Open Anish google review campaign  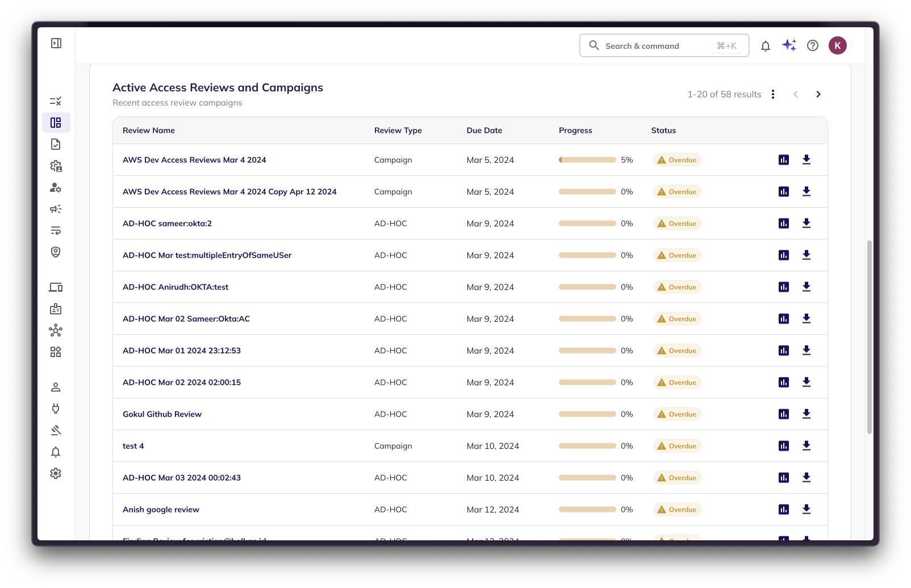pos(161,510)
